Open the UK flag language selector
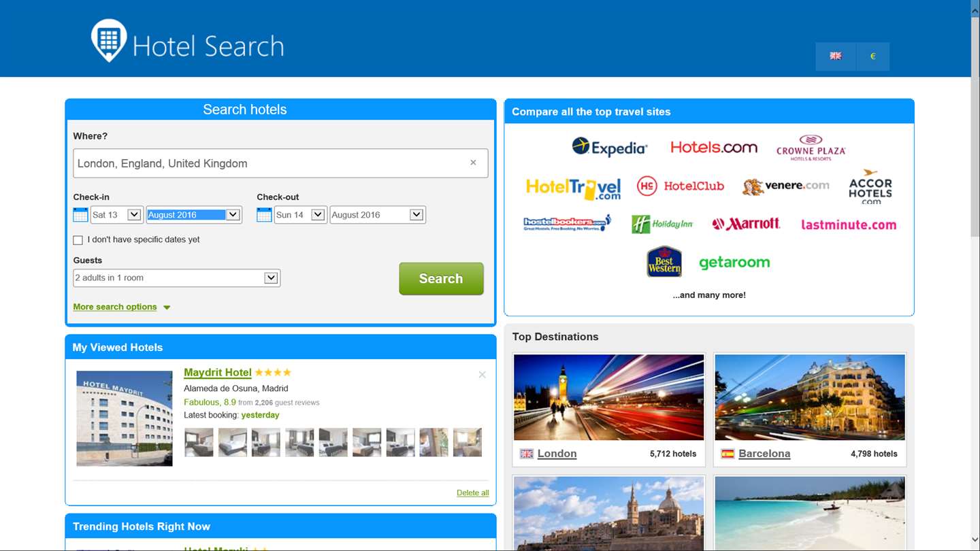 [x=835, y=56]
